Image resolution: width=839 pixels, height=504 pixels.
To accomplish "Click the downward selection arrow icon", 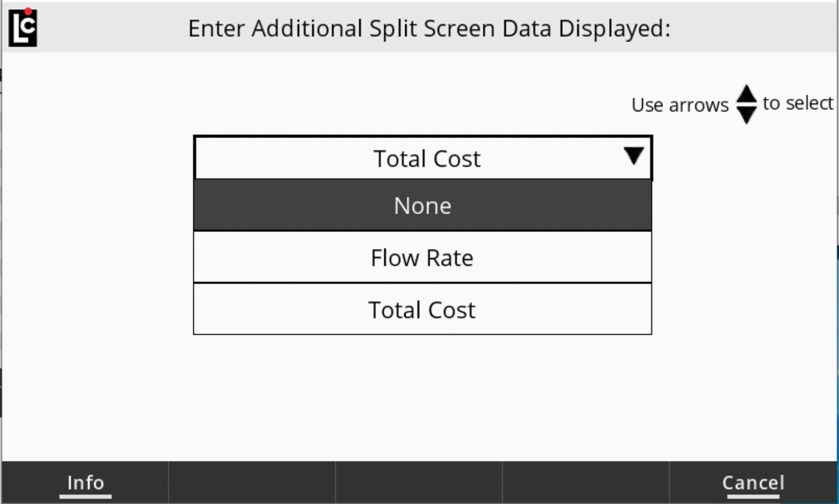I will (747, 114).
